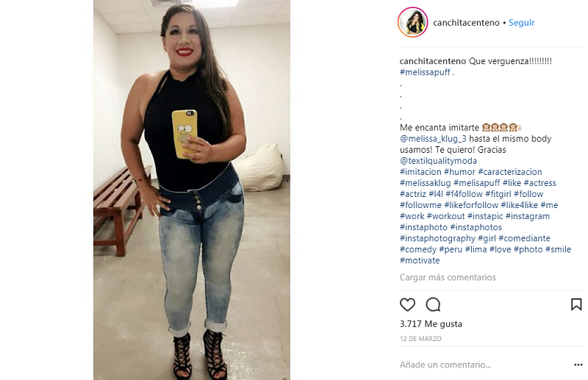Expand Cargar más comentarios
This screenshot has width=588, height=380.
[448, 277]
